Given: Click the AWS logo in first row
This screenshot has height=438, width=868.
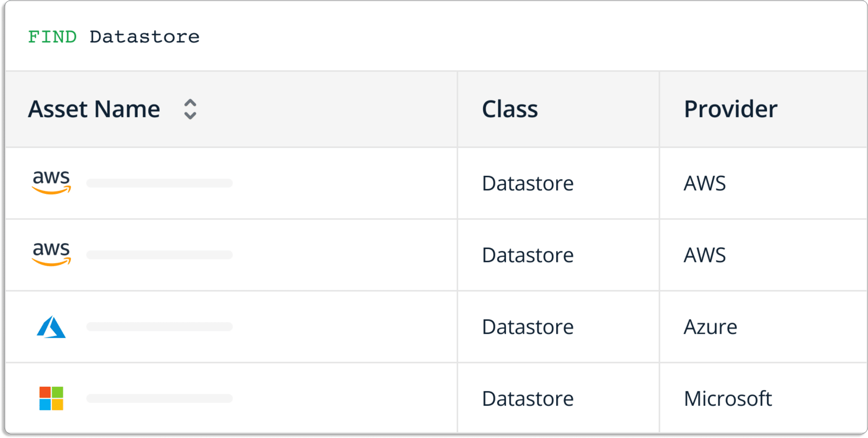Looking at the screenshot, I should [51, 182].
